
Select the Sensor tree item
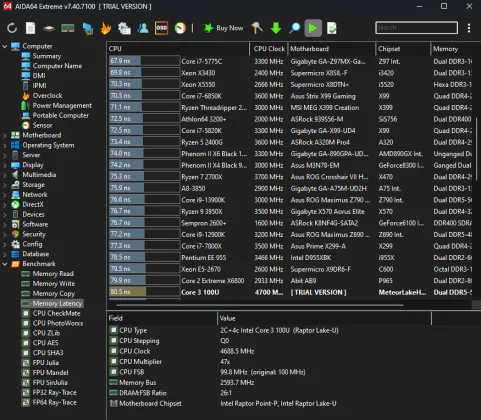pos(42,125)
